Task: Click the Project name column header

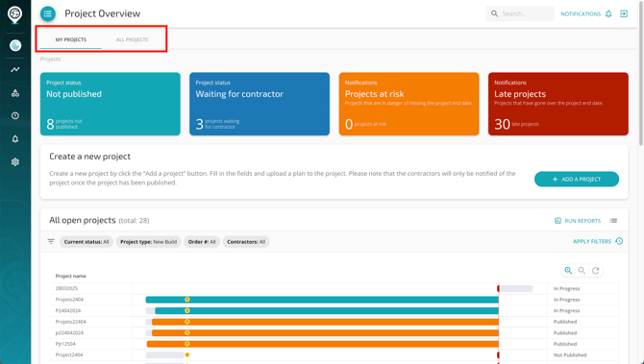Action: click(70, 277)
